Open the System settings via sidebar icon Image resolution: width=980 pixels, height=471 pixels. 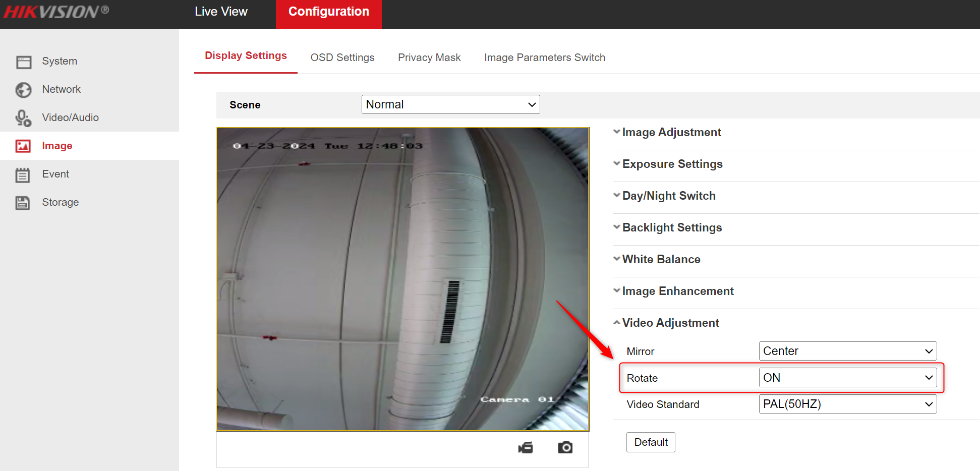[x=24, y=61]
